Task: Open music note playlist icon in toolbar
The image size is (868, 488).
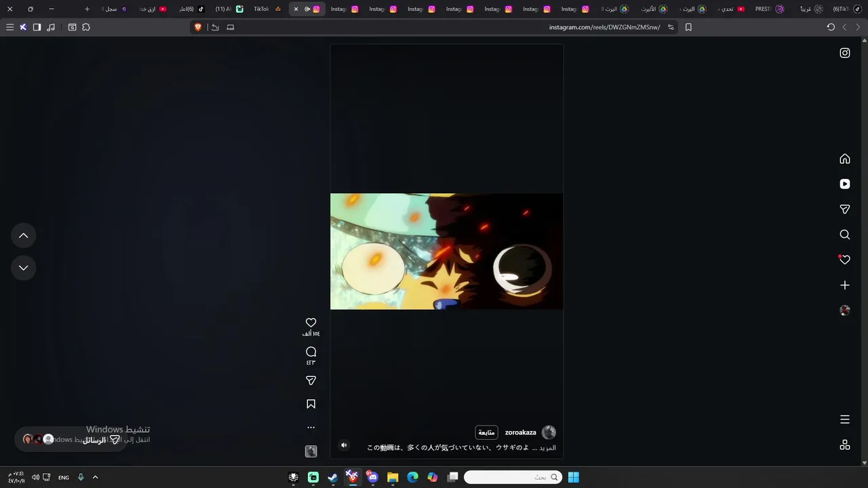Action: click(x=51, y=27)
